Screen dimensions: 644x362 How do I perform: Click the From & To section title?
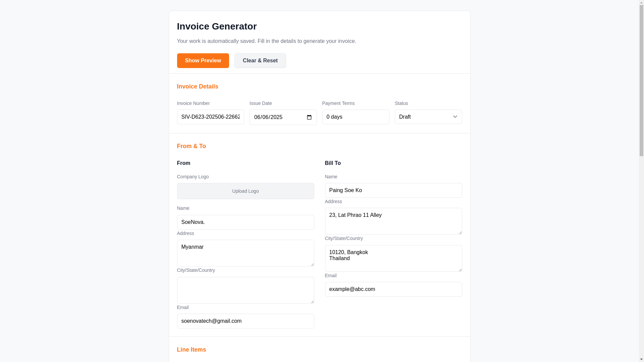(x=192, y=146)
